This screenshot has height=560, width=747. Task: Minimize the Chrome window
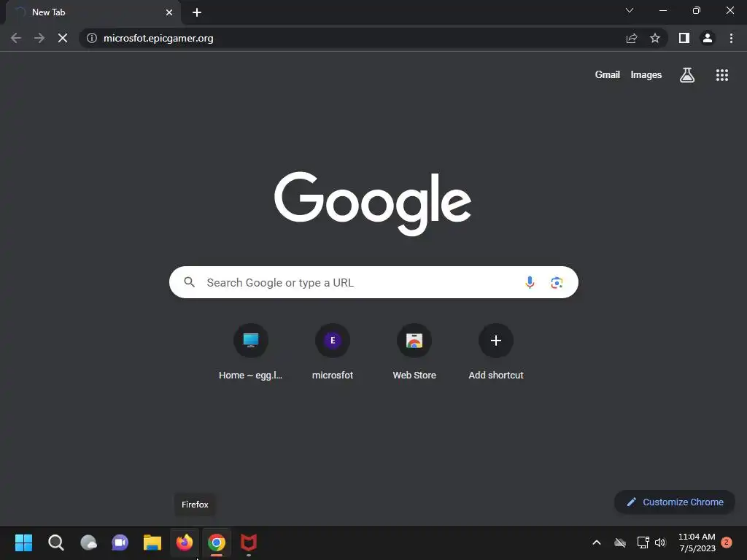click(x=662, y=10)
